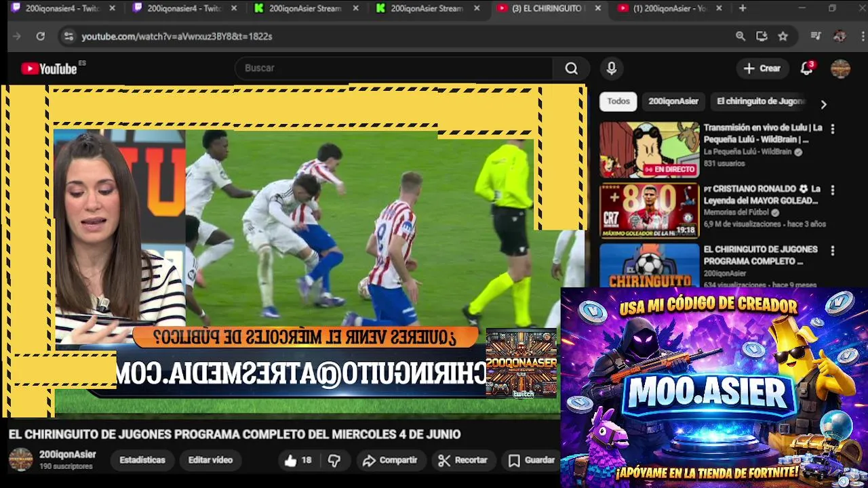Click the main video title text
868x488 pixels.
click(235, 434)
